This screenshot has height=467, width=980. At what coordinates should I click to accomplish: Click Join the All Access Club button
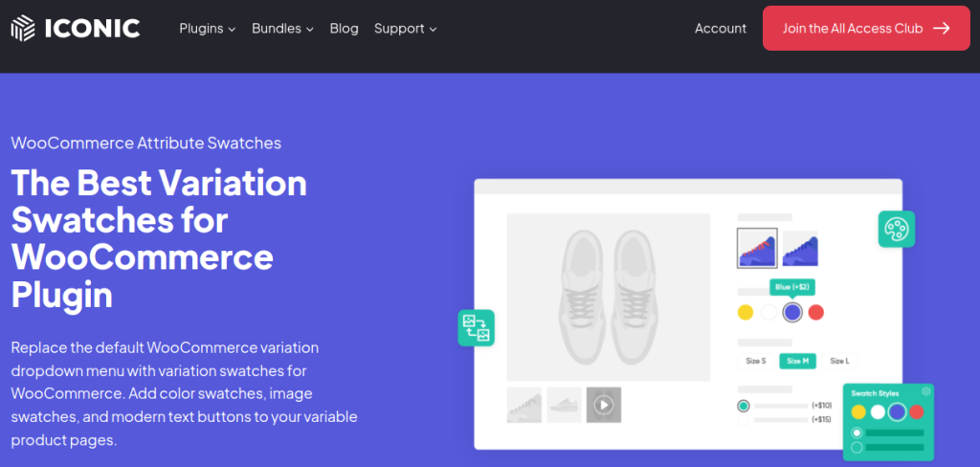[866, 28]
